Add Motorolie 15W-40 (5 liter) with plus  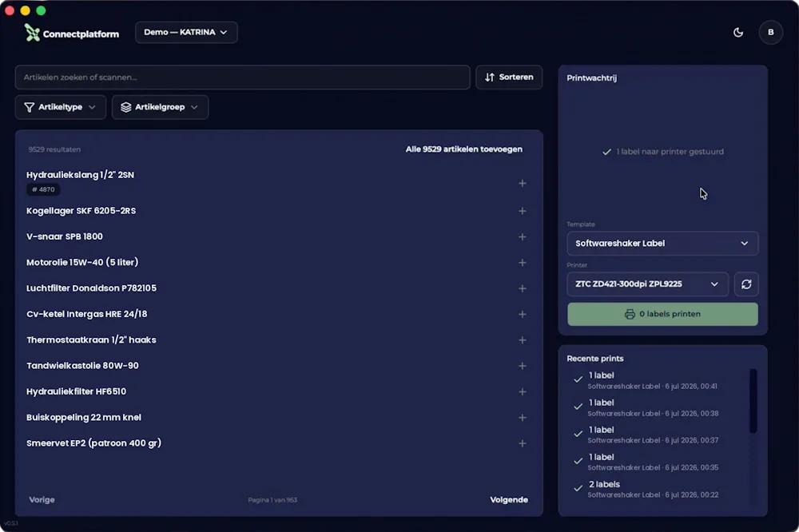click(x=523, y=263)
